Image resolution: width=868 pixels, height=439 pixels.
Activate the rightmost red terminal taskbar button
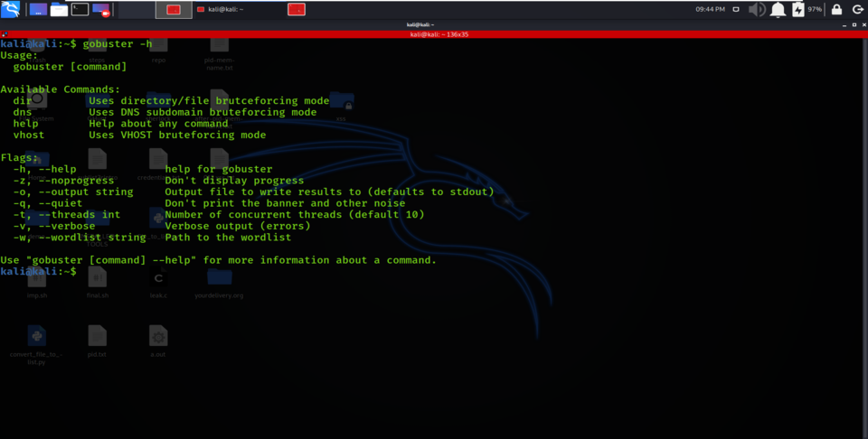pos(297,9)
